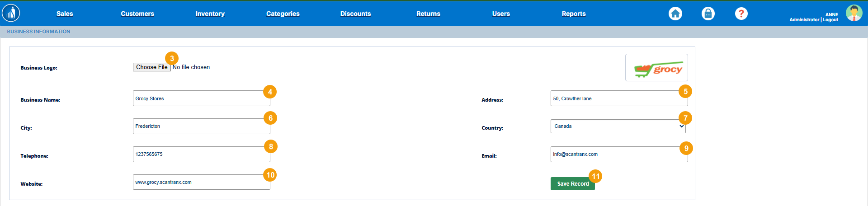Open the Customers menu

coord(137,14)
